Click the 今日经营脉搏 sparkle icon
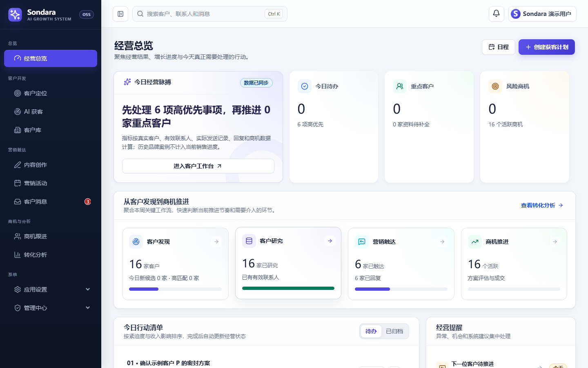The width and height of the screenshot is (588, 368). click(x=127, y=82)
